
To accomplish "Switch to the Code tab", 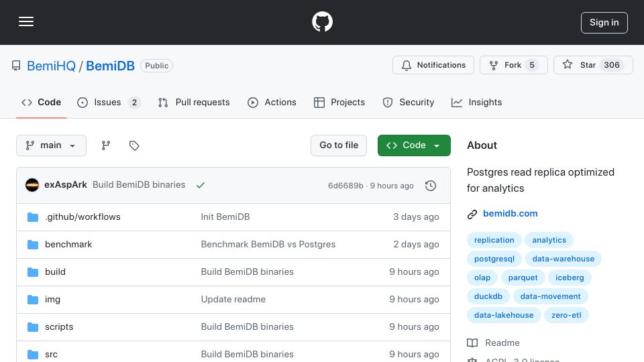I will pos(42,102).
